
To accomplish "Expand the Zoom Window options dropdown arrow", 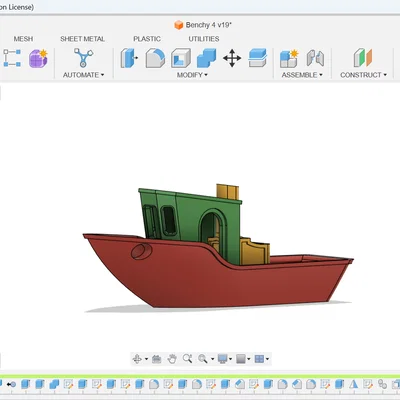I will click(x=212, y=359).
